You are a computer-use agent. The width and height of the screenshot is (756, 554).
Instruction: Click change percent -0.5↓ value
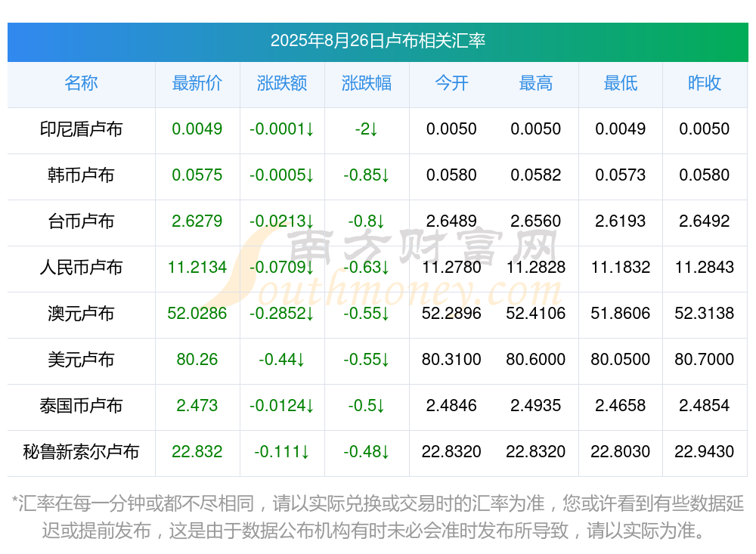(367, 406)
